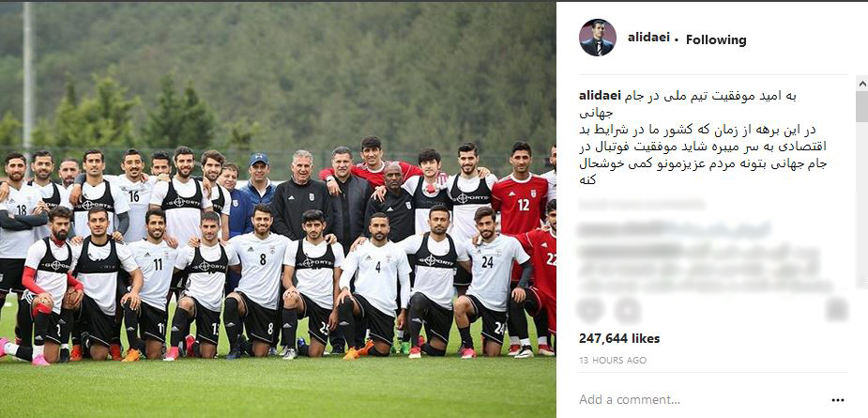The width and height of the screenshot is (868, 418).
Task: Click the comments scrollbar thumb
Action: (x=862, y=106)
